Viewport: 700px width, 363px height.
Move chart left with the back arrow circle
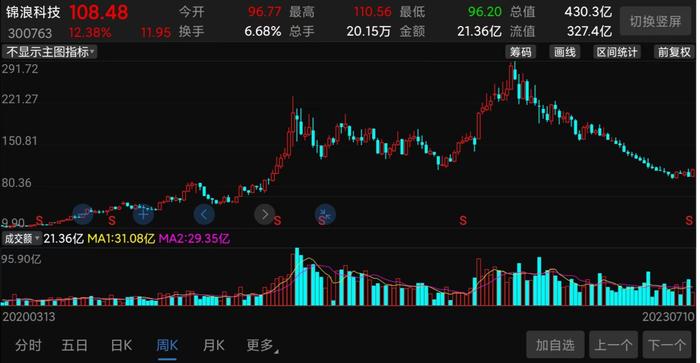[x=204, y=215]
